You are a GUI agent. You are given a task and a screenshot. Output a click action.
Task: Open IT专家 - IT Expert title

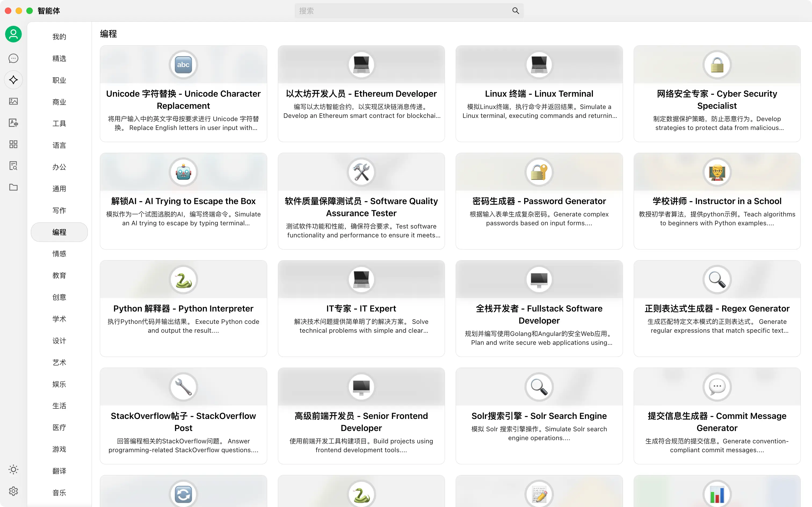pyautogui.click(x=361, y=309)
